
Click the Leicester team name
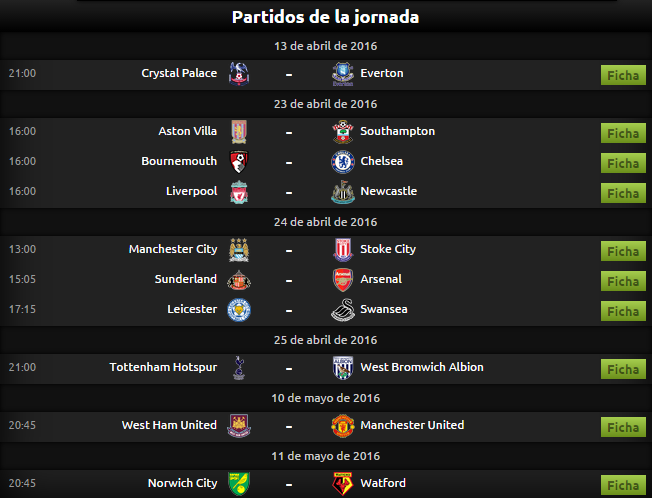click(192, 309)
